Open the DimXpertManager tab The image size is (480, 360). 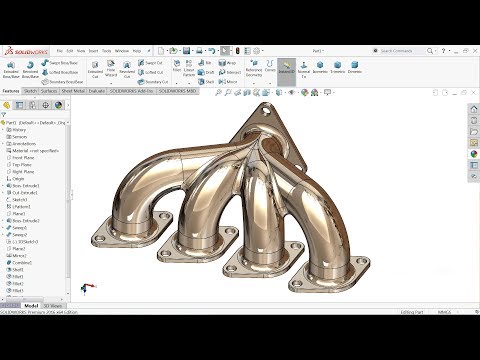[45, 105]
